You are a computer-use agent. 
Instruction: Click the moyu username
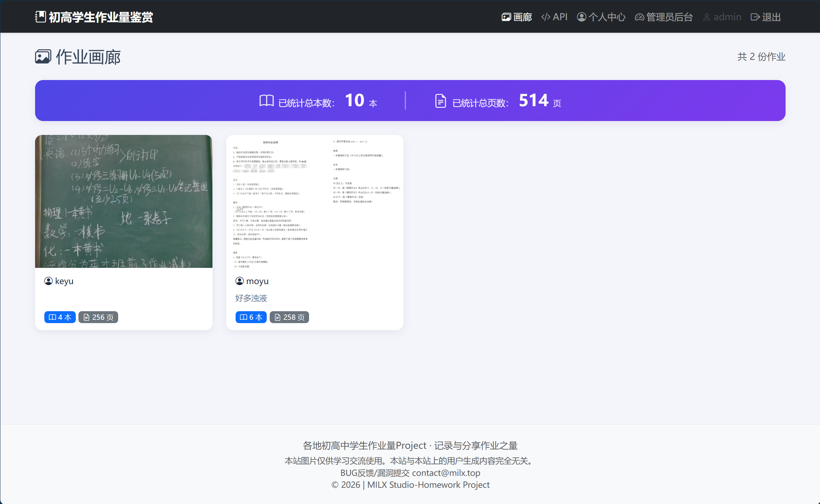pyautogui.click(x=257, y=281)
